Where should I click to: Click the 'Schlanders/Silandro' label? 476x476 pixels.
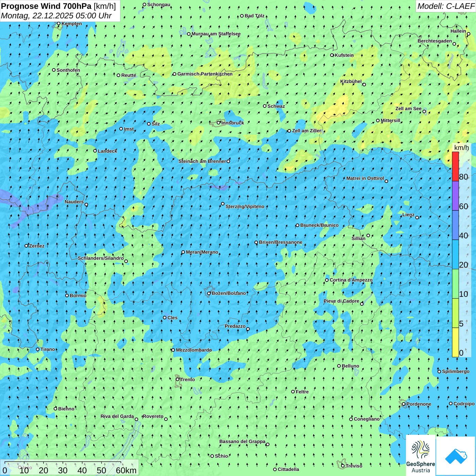101,258
